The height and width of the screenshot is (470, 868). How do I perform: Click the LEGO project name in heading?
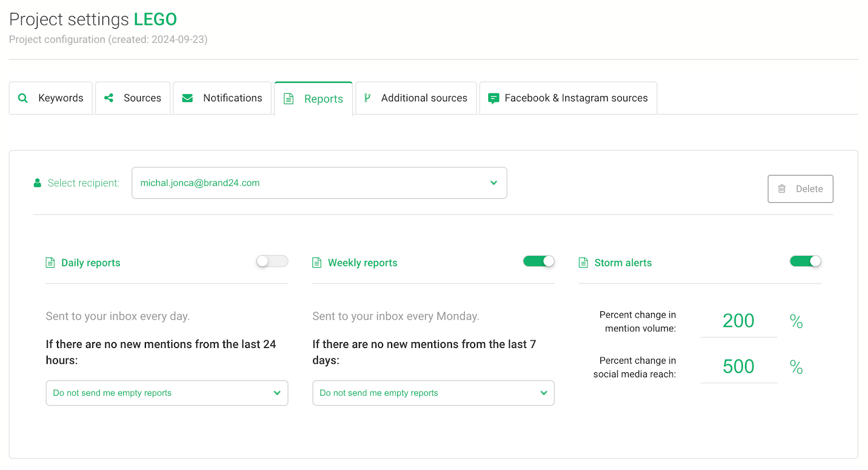click(x=155, y=20)
